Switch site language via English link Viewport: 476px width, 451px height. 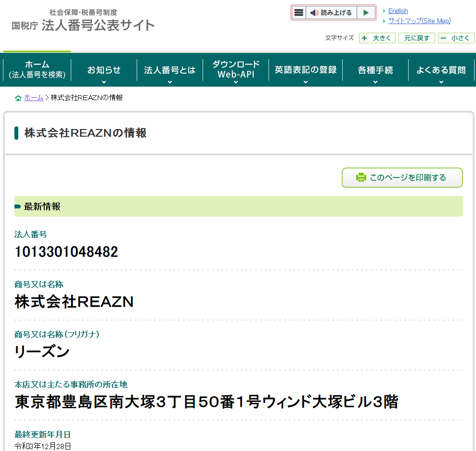pos(398,11)
